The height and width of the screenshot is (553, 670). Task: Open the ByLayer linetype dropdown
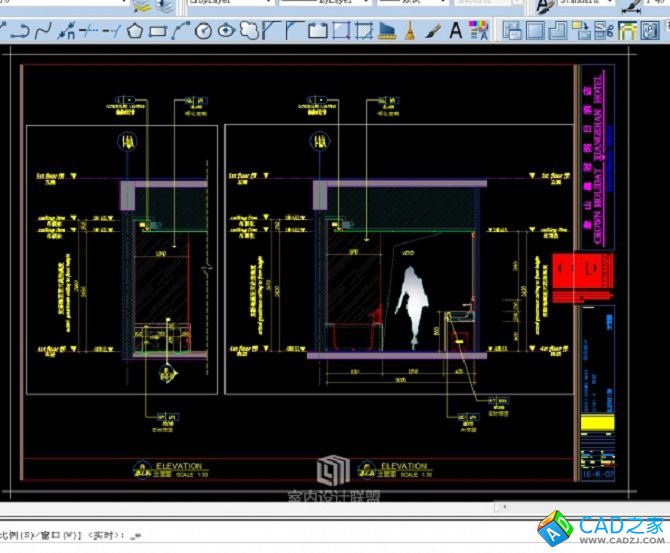(360, 4)
